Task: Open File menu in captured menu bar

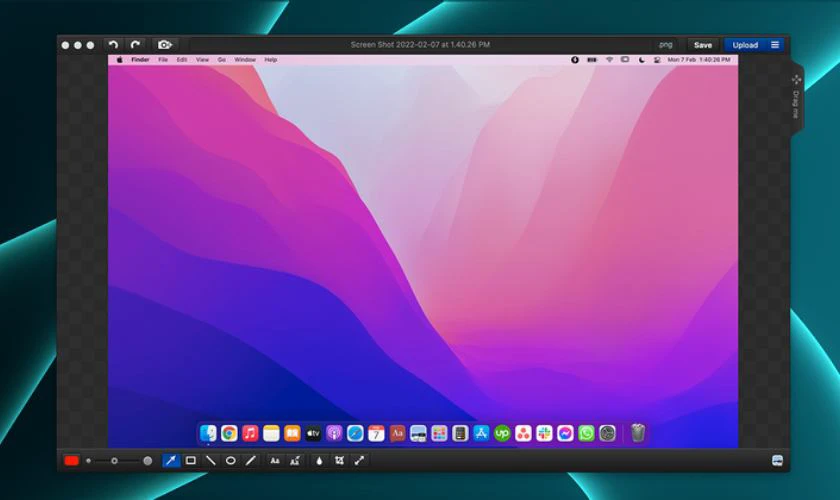Action: point(163,60)
